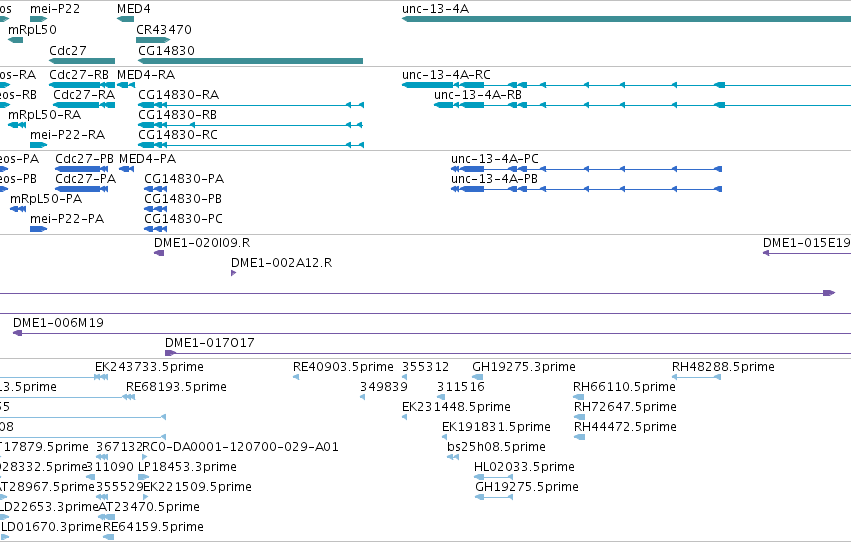Screen dimensions: 851x542
Task: Click transcript MED4-RA
Action: point(126,85)
